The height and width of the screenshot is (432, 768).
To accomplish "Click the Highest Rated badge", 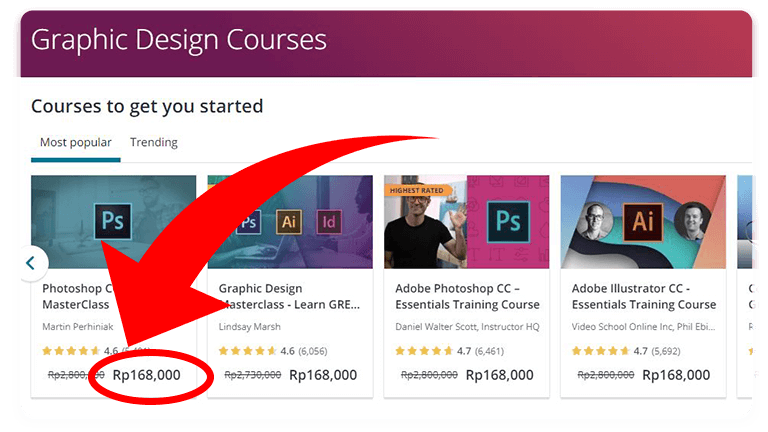I will point(414,190).
